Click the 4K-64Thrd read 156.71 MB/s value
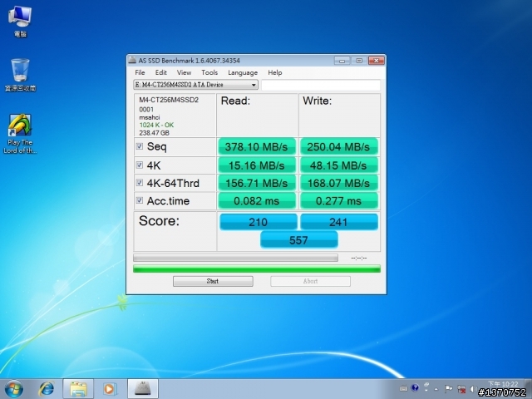 tap(257, 183)
